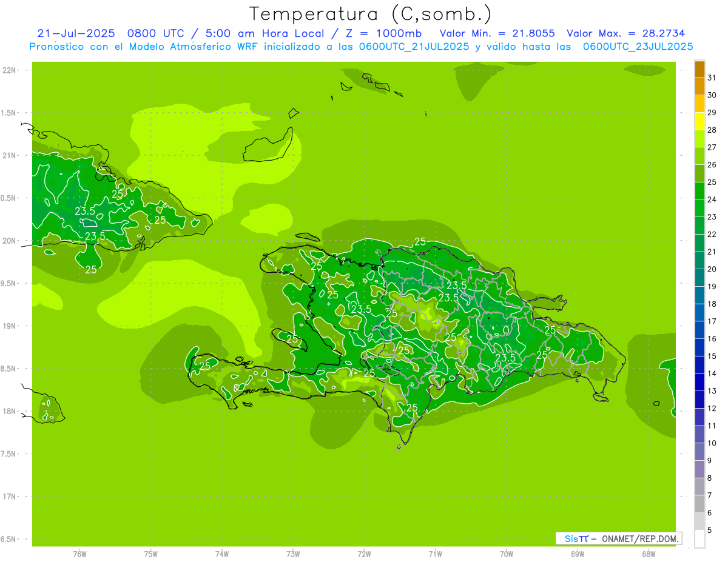The image size is (728, 562).
Task: Select the date "21-Jul-2025" in header
Action: coord(75,33)
